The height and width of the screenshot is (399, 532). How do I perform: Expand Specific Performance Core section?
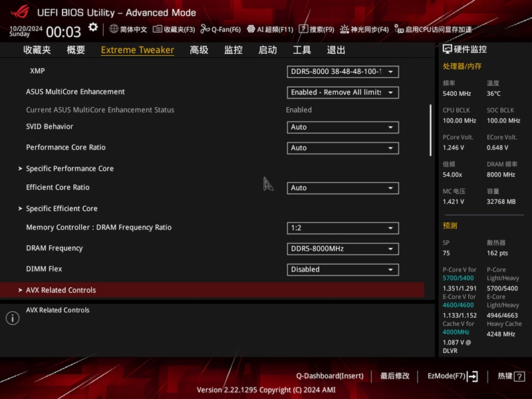(69, 168)
